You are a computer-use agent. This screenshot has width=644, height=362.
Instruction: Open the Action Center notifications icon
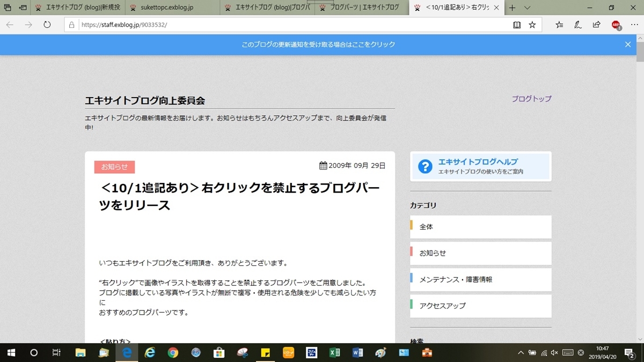tap(630, 352)
